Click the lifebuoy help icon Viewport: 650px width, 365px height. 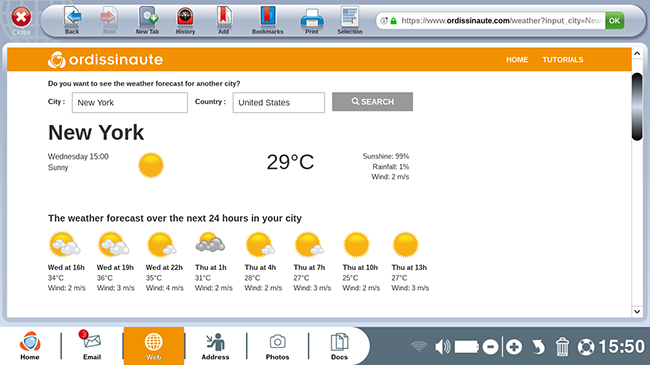pos(586,347)
